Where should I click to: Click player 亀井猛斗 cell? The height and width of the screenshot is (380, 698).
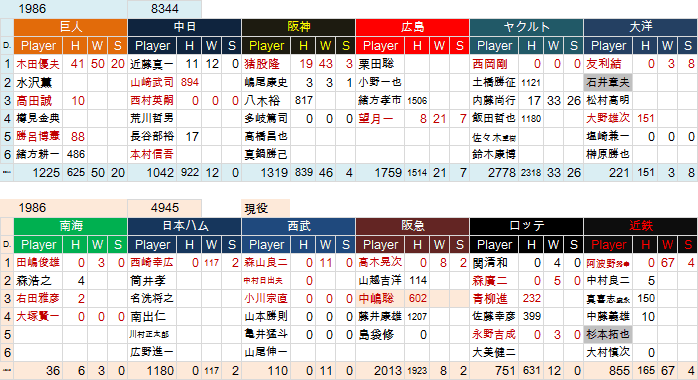click(266, 335)
